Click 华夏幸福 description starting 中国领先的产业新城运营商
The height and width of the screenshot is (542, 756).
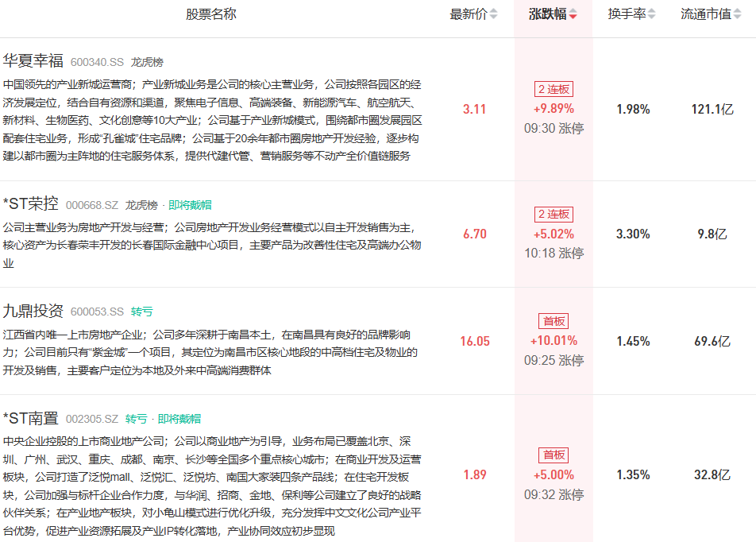[212, 120]
